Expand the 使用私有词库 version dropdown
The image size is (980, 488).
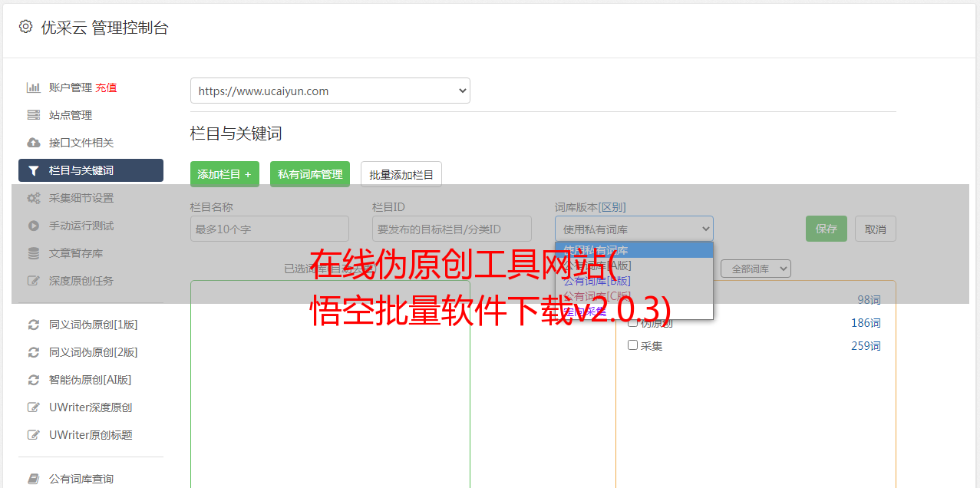[x=634, y=229]
